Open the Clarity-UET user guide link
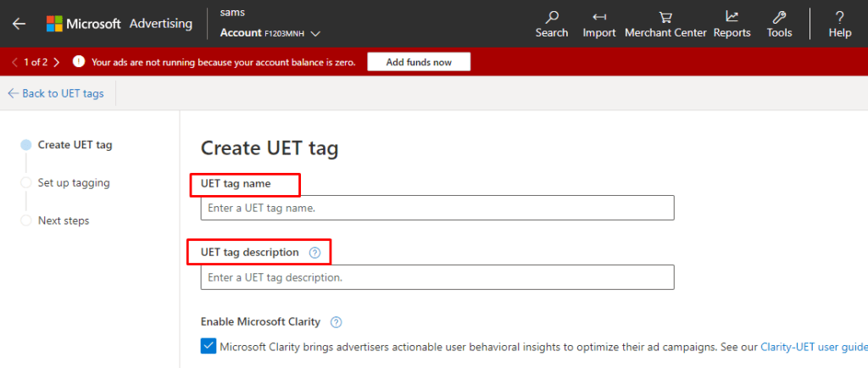Viewport: 868px width, 368px height. [x=814, y=347]
